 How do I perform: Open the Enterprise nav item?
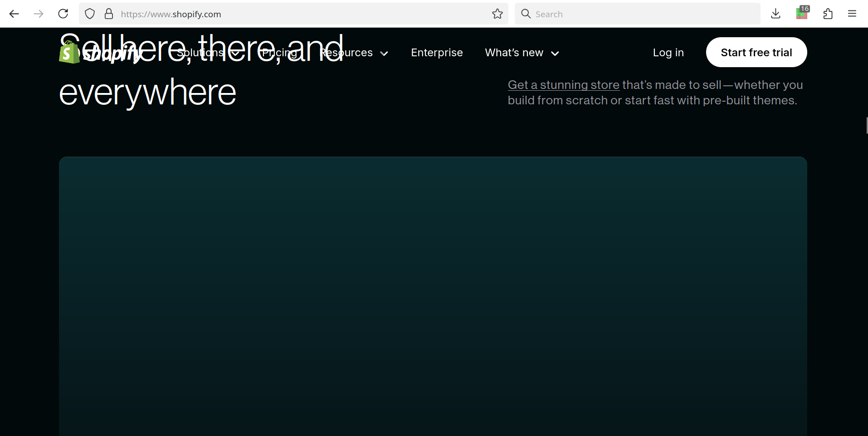(437, 53)
